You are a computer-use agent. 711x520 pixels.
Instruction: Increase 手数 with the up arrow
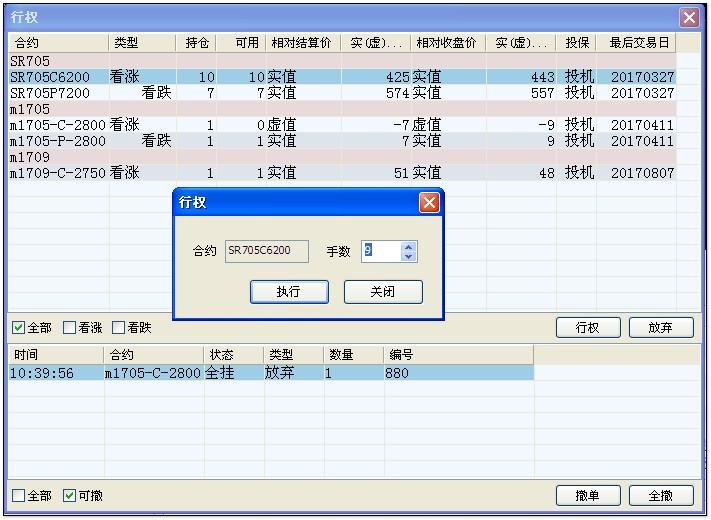pyautogui.click(x=408, y=247)
